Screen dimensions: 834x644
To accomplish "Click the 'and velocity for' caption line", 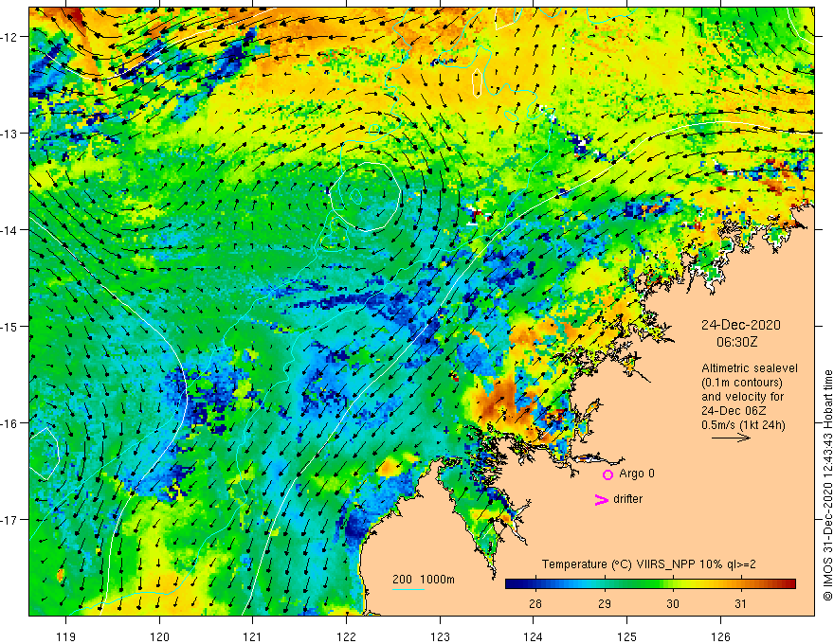I will 743,397.
